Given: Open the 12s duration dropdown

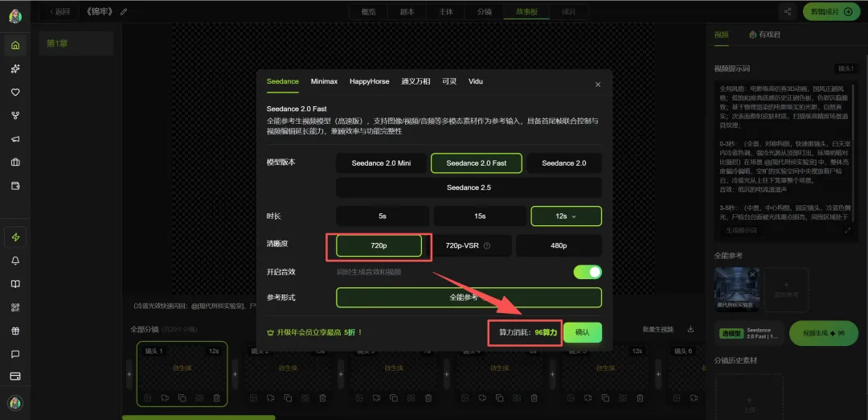Looking at the screenshot, I should (x=567, y=216).
